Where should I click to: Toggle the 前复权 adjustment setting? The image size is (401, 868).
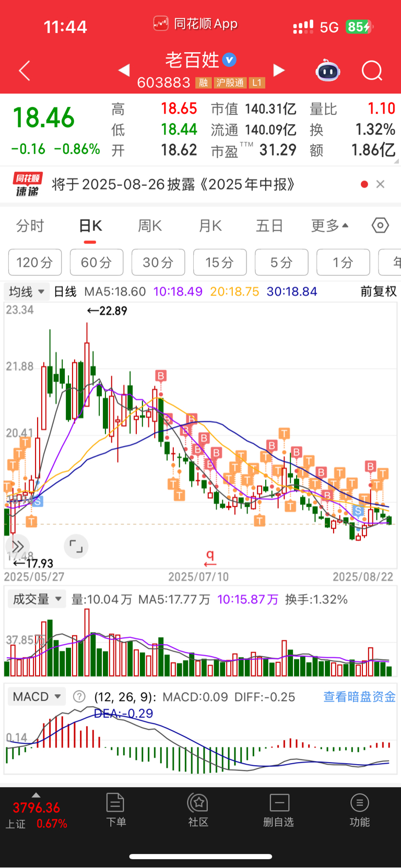[379, 291]
